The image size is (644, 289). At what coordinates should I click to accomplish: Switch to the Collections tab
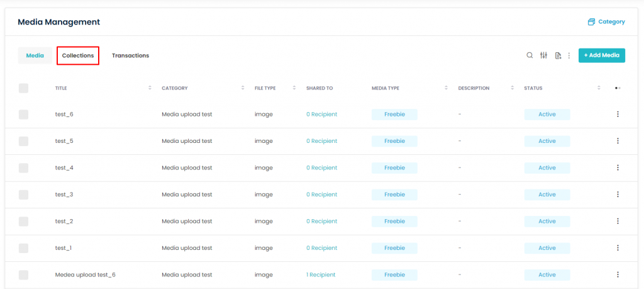click(x=78, y=55)
